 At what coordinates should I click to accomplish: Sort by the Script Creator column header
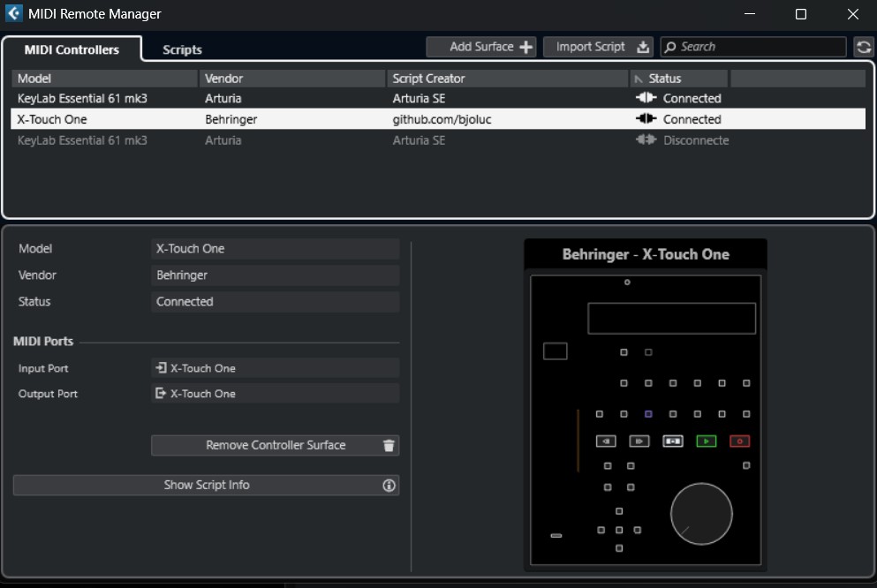(507, 79)
